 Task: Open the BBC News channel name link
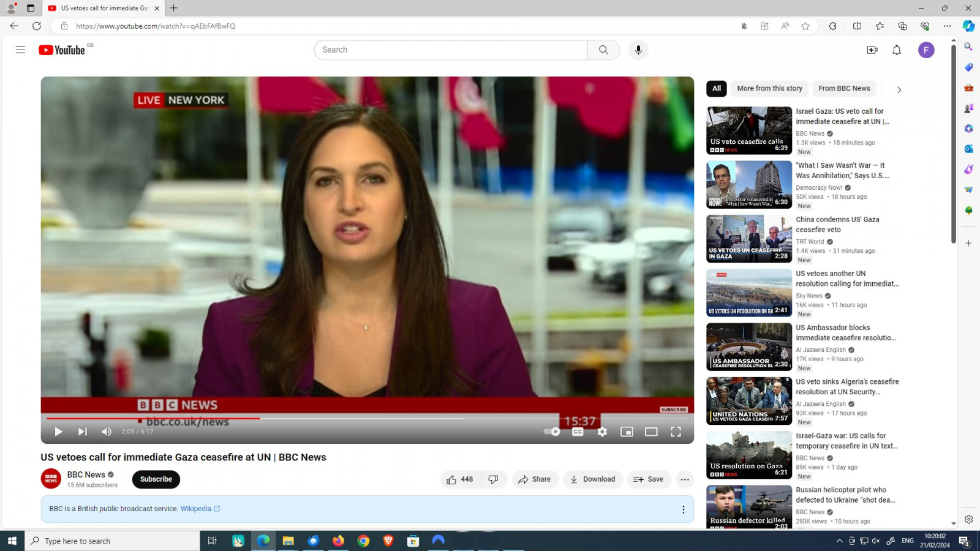[x=86, y=474]
